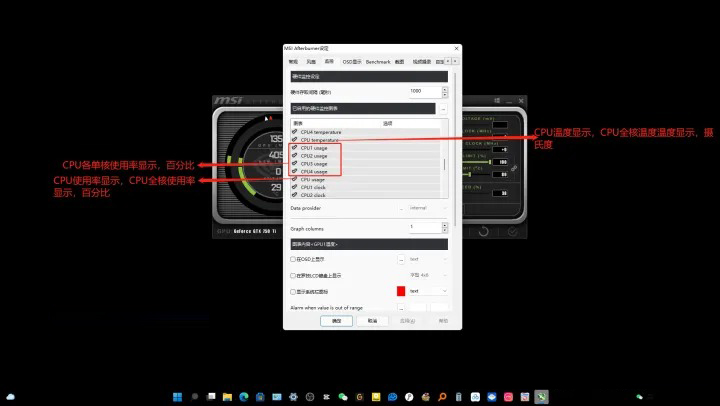Image resolution: width=720 pixels, height=406 pixels.
Task: Click the reset icon in Afterburner main window
Action: (x=484, y=232)
